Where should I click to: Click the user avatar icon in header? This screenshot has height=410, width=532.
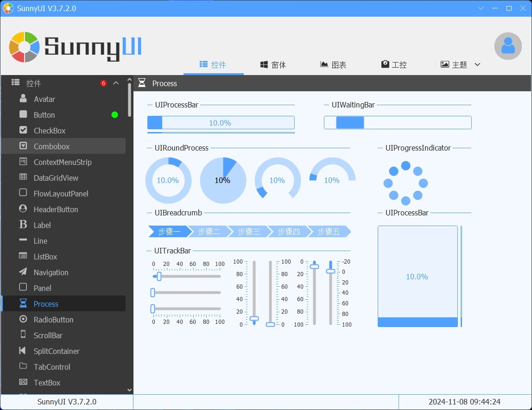click(508, 46)
